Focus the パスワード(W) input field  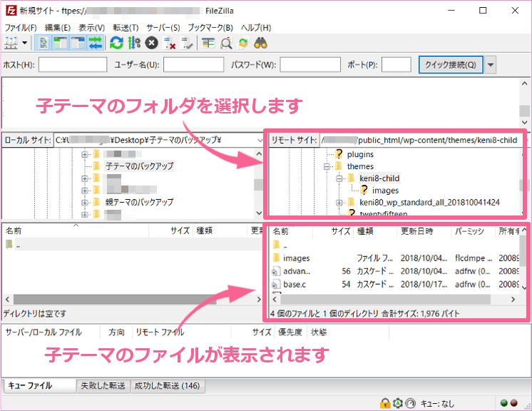310,64
